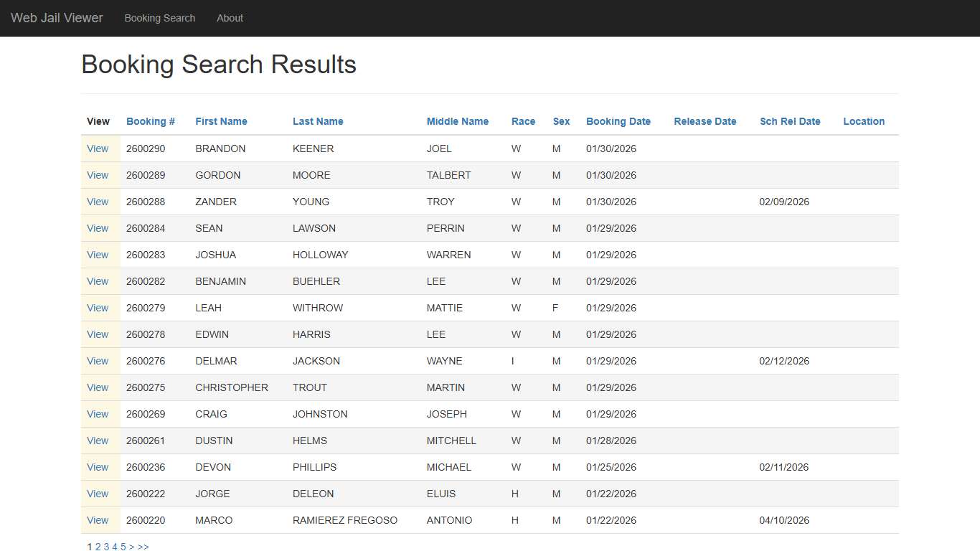This screenshot has height=551, width=980.
Task: View booking record for LEAH WITHROW
Action: (x=98, y=308)
